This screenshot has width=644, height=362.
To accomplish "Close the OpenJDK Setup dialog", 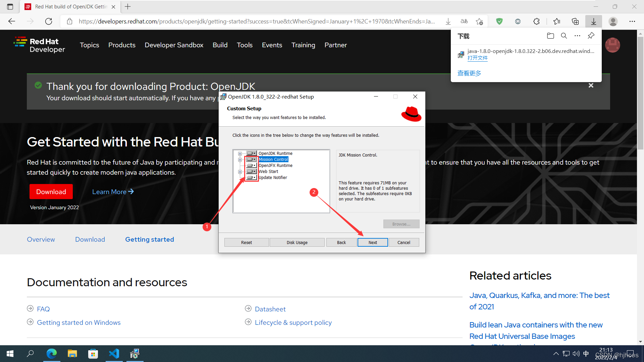I will tap(415, 97).
